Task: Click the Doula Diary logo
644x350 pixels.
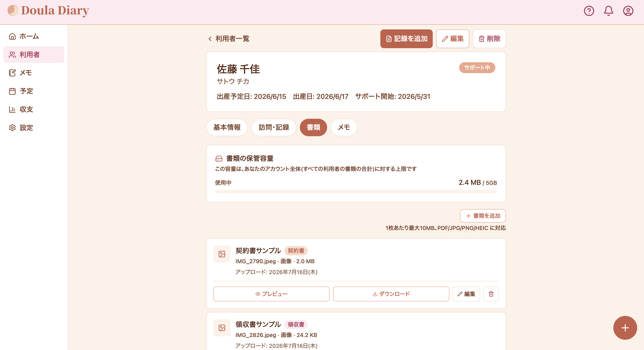Action: click(48, 10)
